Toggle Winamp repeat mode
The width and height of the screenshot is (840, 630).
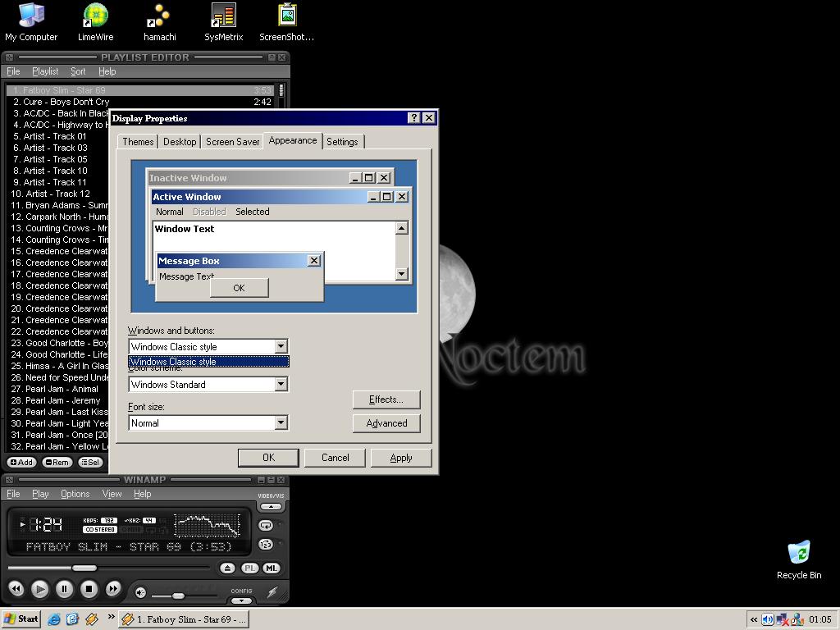[266, 525]
